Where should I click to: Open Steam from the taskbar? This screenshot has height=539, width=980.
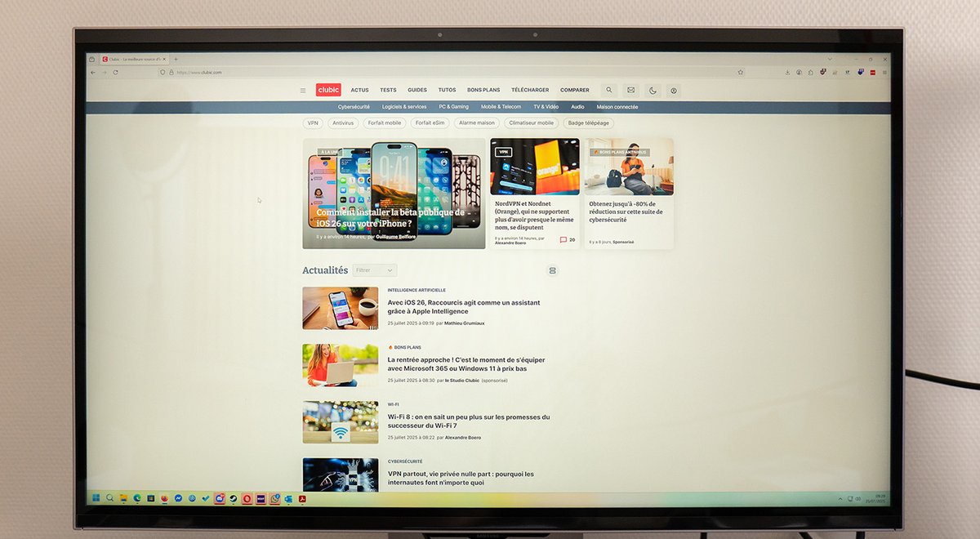tap(234, 498)
